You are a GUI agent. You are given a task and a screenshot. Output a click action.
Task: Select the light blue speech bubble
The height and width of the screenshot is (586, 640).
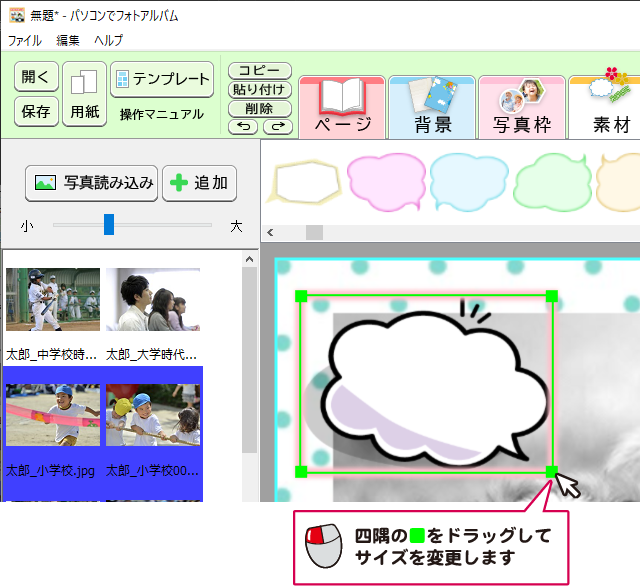point(469,182)
